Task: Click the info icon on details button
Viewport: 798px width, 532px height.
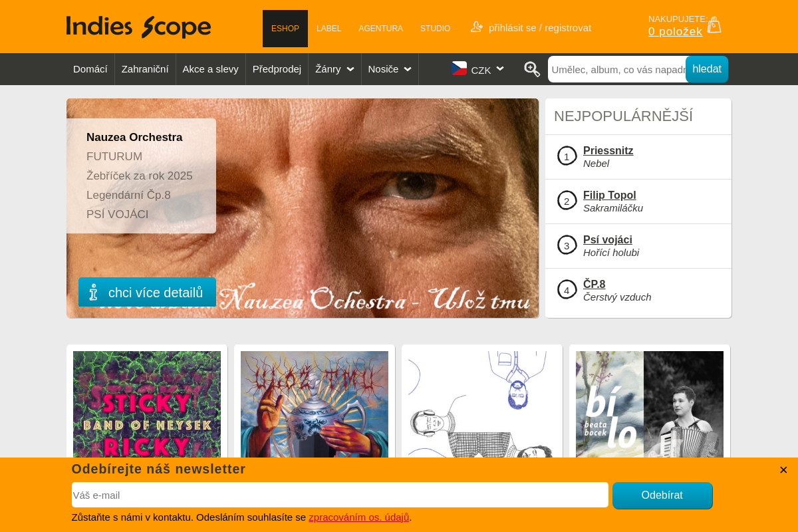Action: (x=93, y=293)
